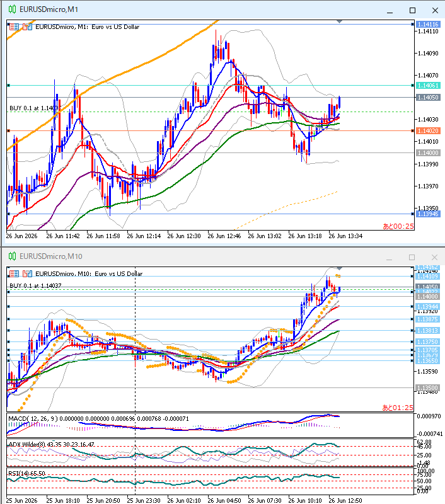Viewport: 445px width, 504px height.
Task: Select price label 1.13944 in M10 chart
Action: (427, 306)
